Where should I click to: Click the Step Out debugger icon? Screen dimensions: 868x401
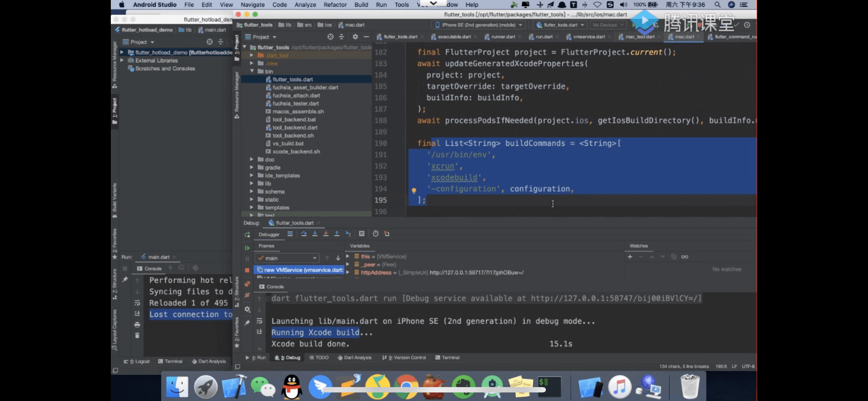[337, 234]
